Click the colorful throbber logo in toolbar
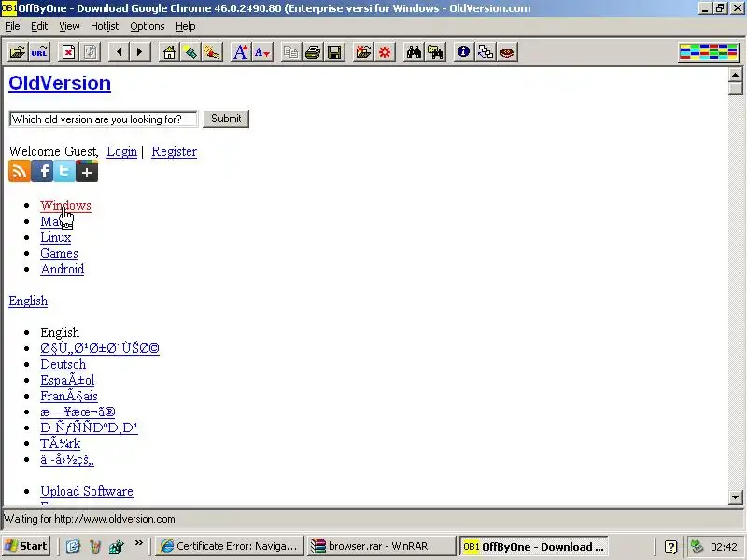The image size is (747, 560). coord(709,51)
